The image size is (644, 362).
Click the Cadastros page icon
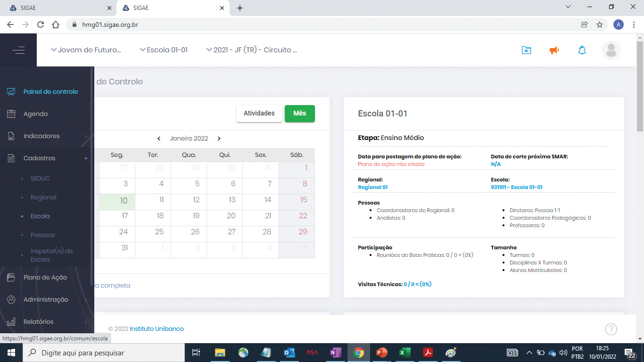11,158
